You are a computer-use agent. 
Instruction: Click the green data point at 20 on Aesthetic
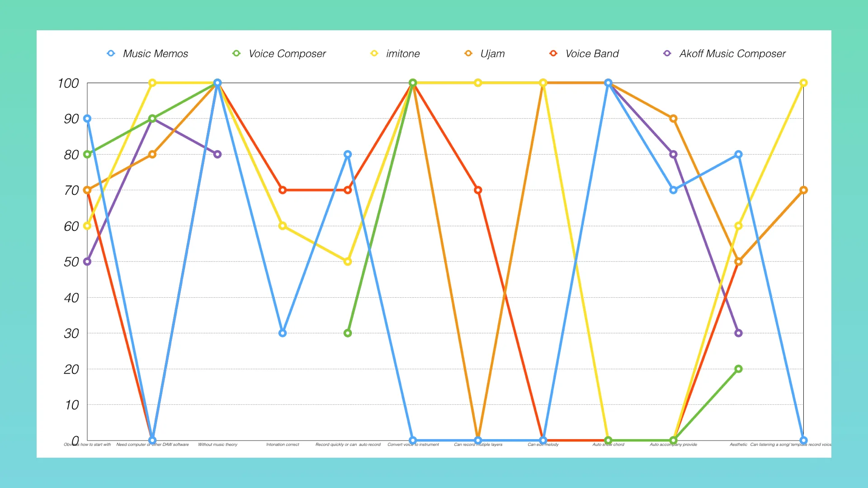[x=738, y=369]
